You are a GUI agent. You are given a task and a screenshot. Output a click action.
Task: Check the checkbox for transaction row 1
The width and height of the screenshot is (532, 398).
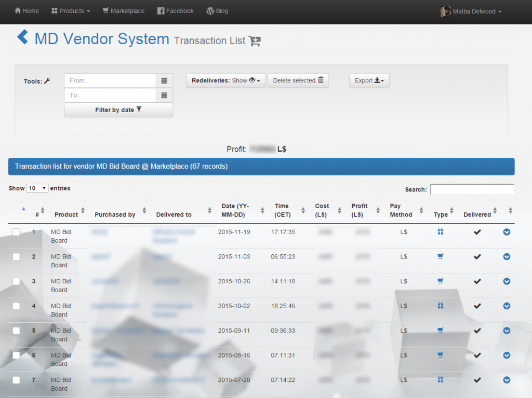click(16, 232)
